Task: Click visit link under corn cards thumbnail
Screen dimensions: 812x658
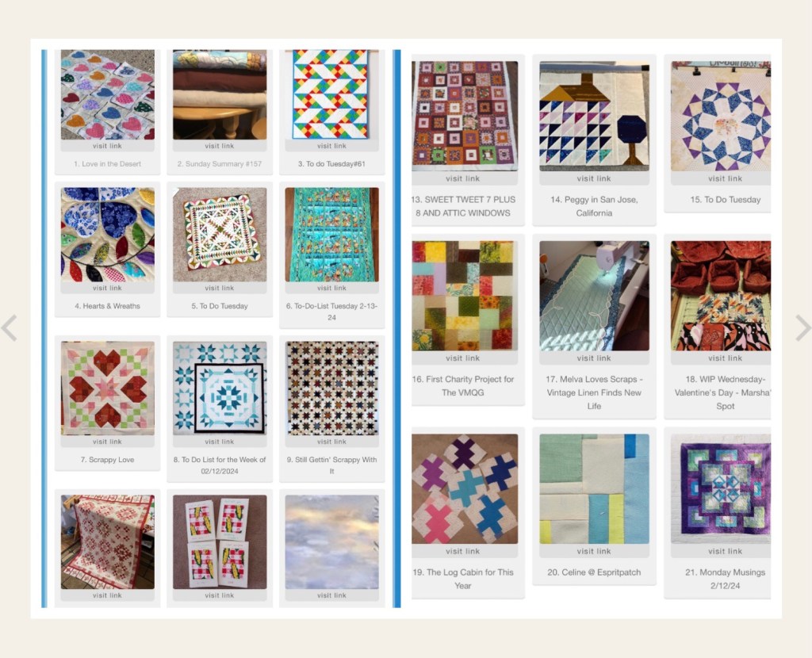Action: click(x=220, y=595)
